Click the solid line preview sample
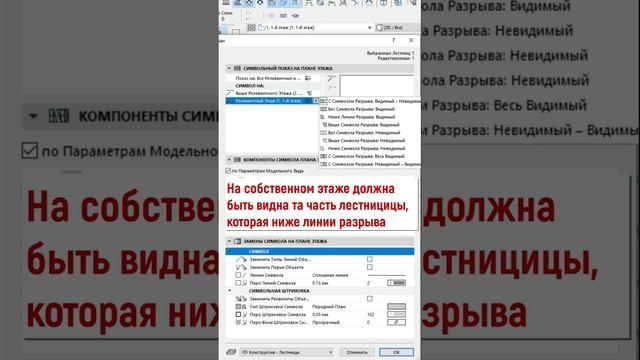 pyautogui.click(x=387, y=275)
